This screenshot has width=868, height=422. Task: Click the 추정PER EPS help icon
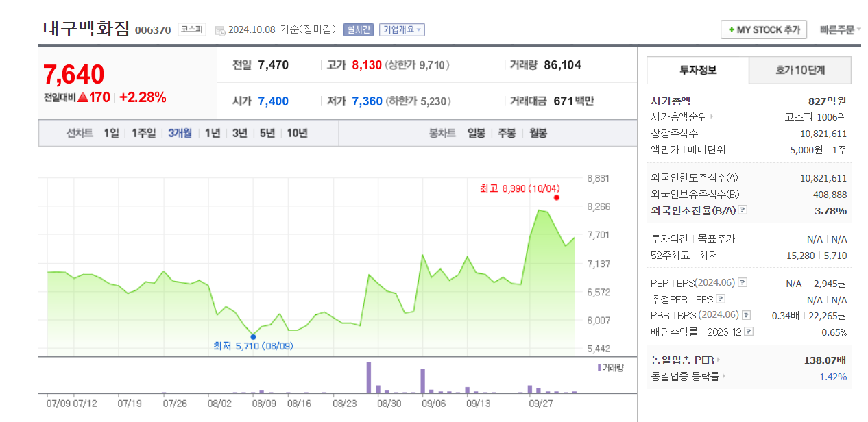coord(719,299)
